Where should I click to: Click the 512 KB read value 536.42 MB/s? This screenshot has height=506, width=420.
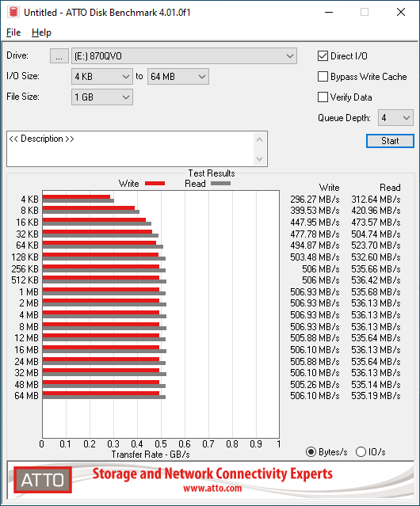point(376,280)
